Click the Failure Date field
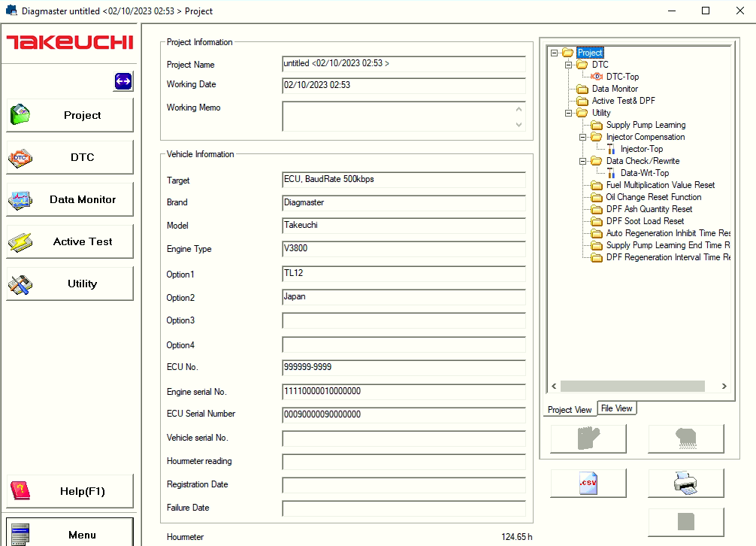Image resolution: width=756 pixels, height=546 pixels. 404,508
